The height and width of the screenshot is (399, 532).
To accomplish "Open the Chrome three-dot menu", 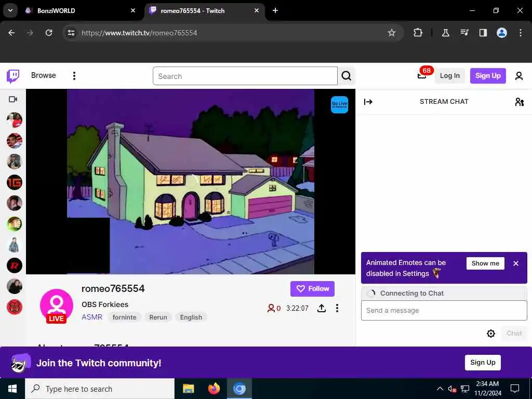I will point(521,33).
